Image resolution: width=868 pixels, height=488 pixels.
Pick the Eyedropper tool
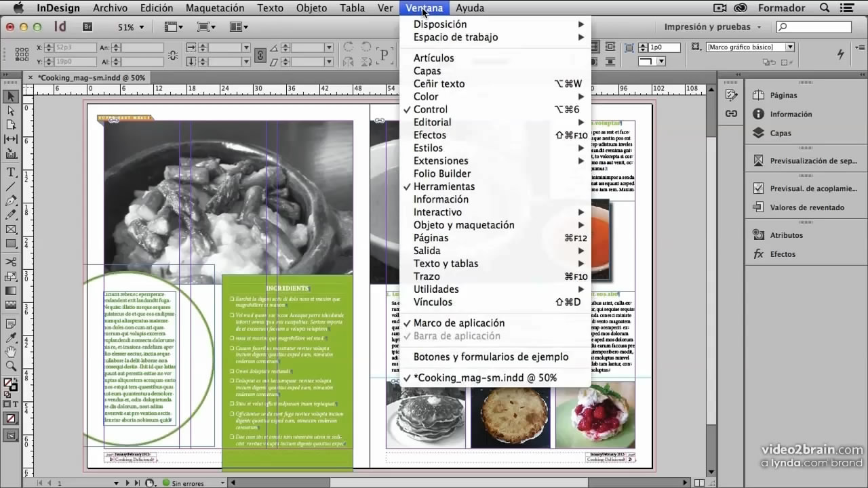coord(11,338)
